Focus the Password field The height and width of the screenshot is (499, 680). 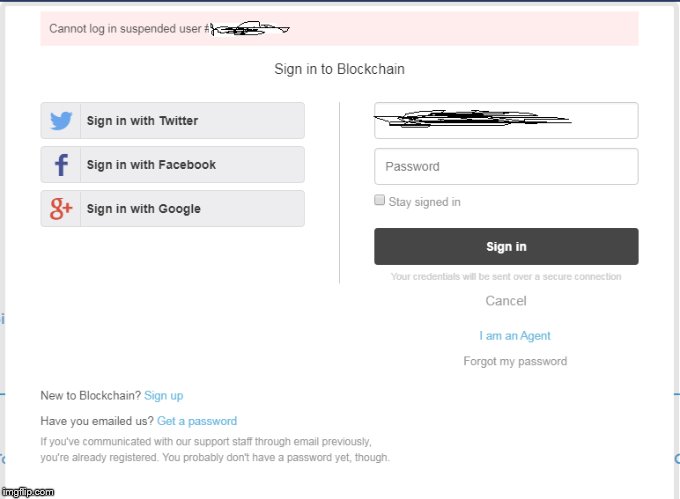506,166
